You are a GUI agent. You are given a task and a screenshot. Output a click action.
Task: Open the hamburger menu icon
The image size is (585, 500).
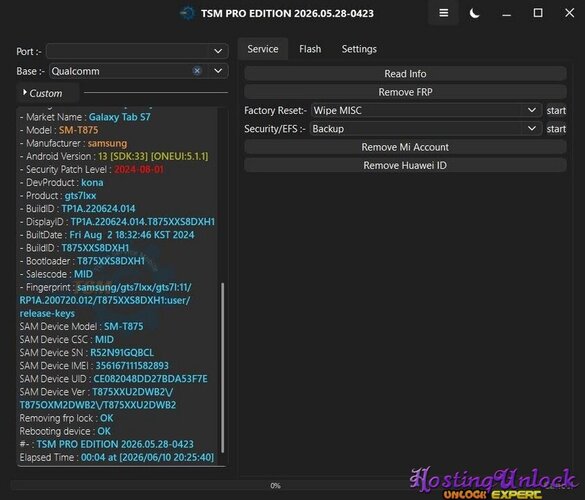[x=443, y=13]
